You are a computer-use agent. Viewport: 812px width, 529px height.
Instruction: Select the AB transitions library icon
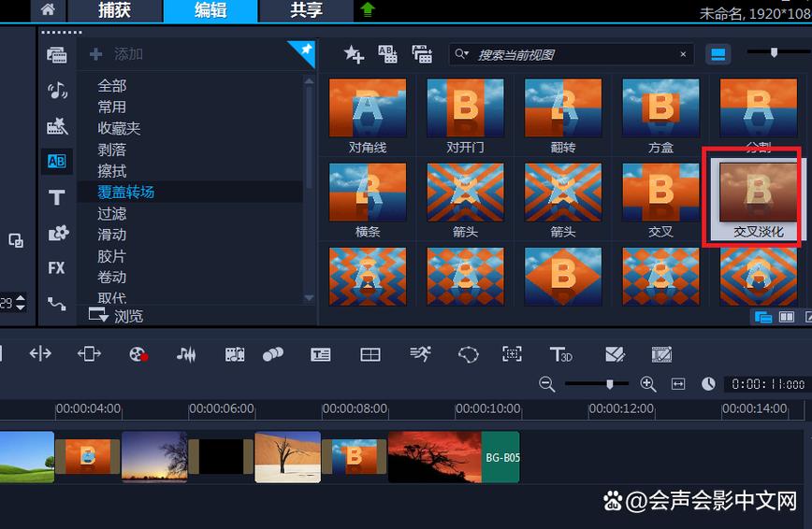click(x=57, y=162)
